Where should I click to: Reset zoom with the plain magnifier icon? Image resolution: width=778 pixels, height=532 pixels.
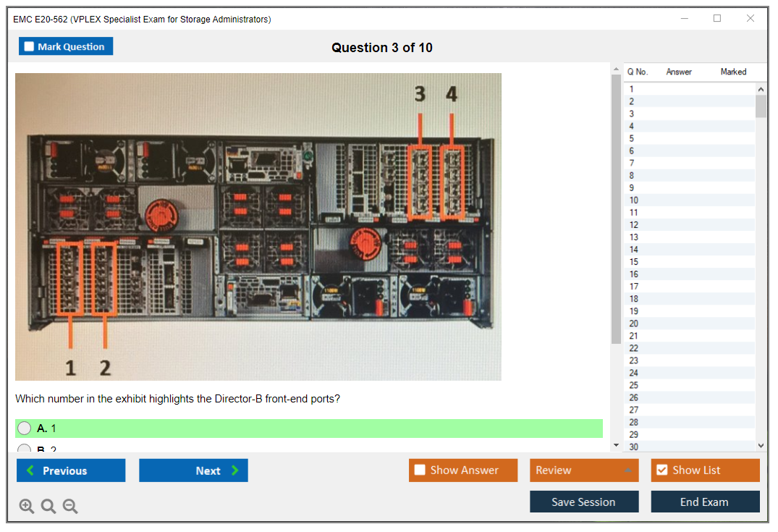pyautogui.click(x=48, y=507)
